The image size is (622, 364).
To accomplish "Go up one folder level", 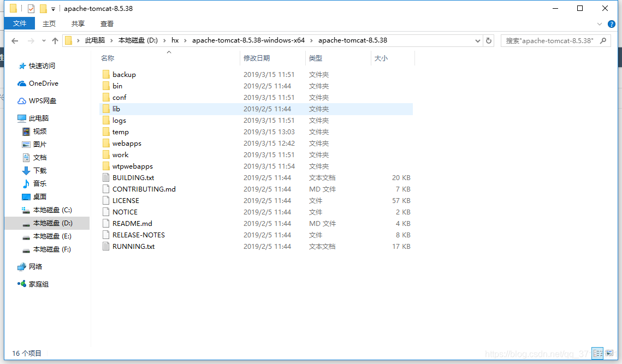I will pyautogui.click(x=55, y=41).
